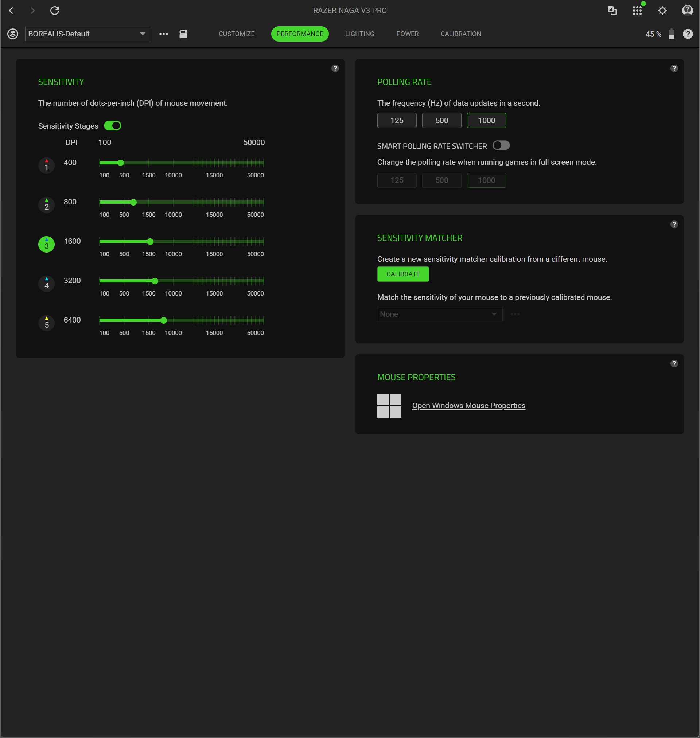Click the Calibrate button
This screenshot has width=700, height=738.
click(x=403, y=274)
